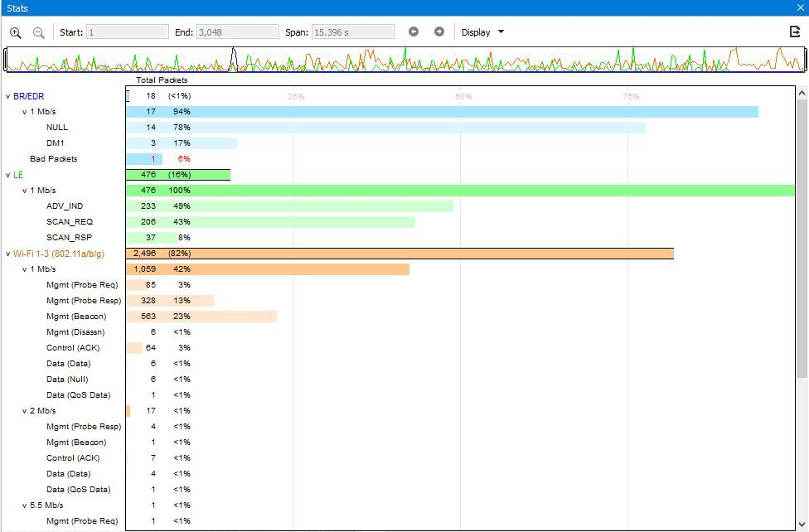The image size is (809, 532).
Task: Select Mgmt (Probe Resp) under Wi-Fi 1 Mb/s
Action: (x=84, y=300)
